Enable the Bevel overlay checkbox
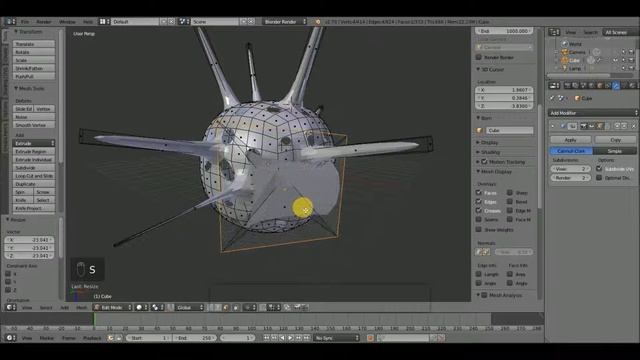640x360 pixels. [x=509, y=201]
